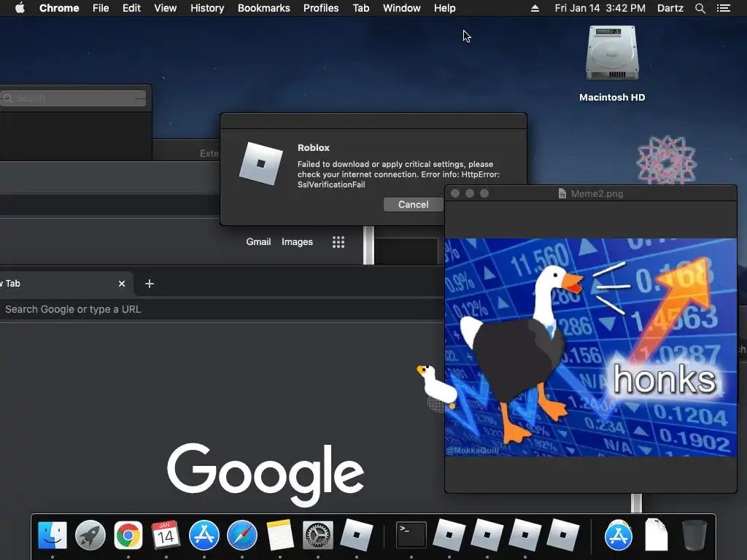The height and width of the screenshot is (560, 747).
Task: Open Safari from the Dock
Action: (242, 534)
